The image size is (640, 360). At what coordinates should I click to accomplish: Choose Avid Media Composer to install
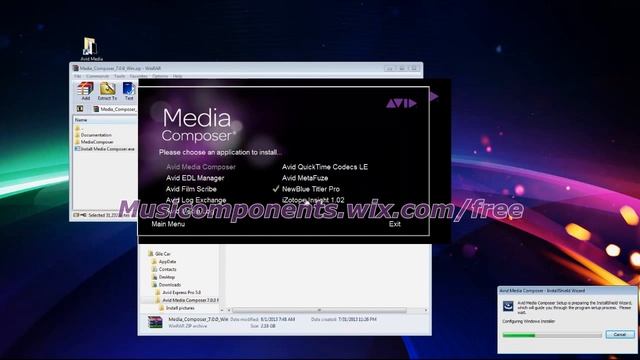[200, 167]
